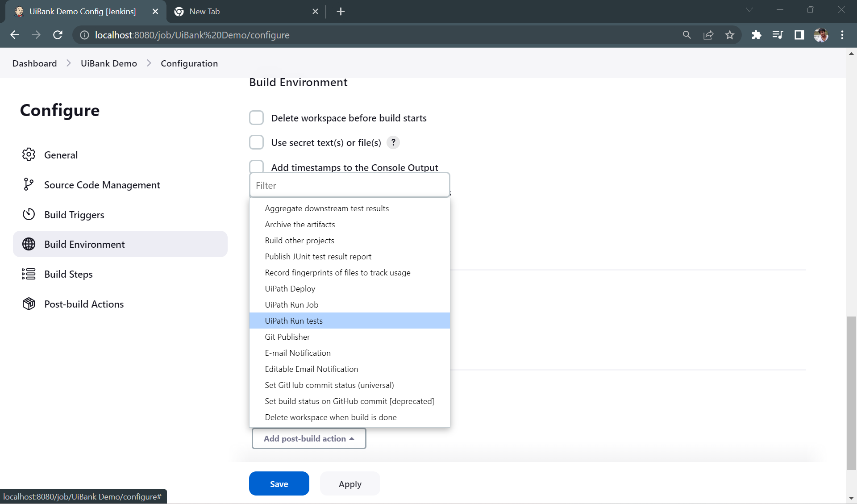Close the UiBank Demo Config tab
Image resolution: width=857 pixels, height=504 pixels.
(155, 12)
